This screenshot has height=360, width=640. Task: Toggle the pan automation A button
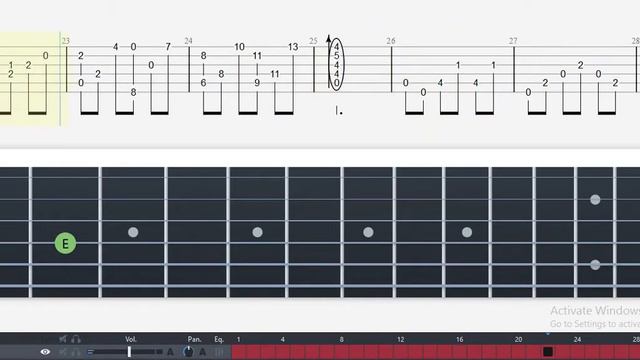(202, 351)
